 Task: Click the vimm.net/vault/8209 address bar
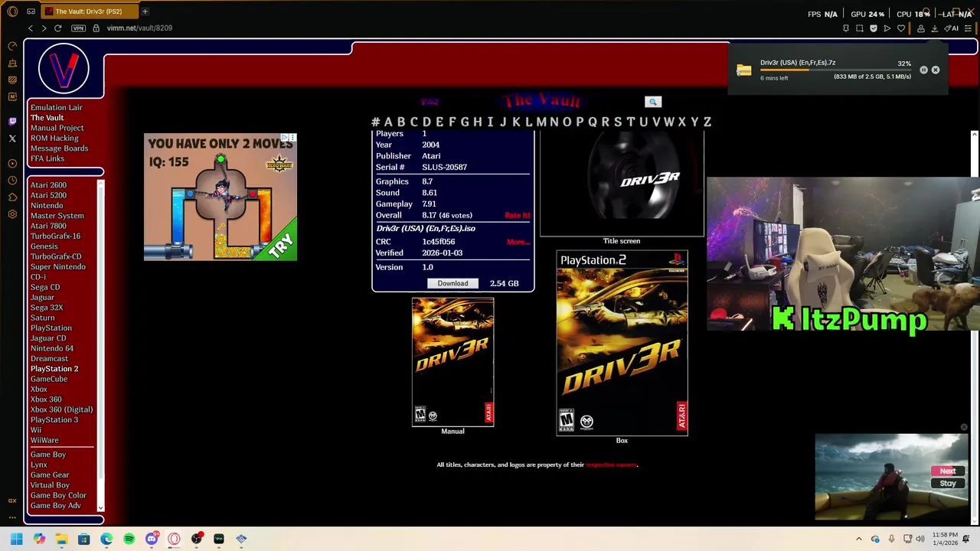coord(139,28)
